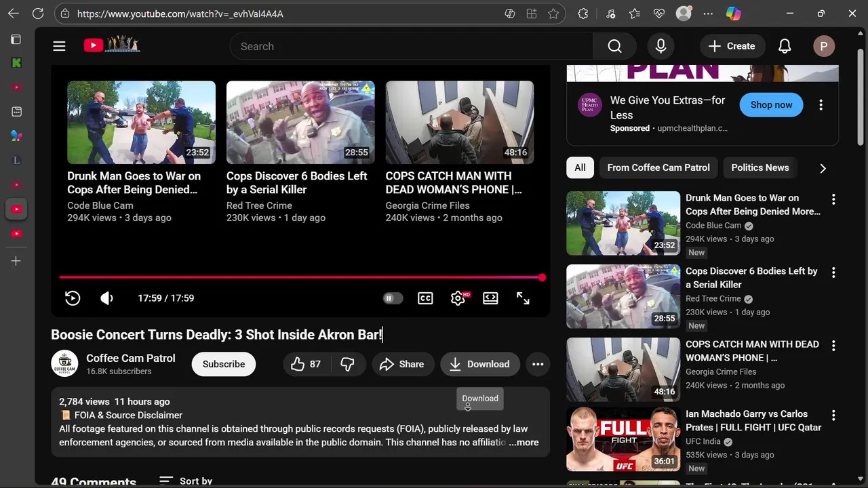The width and height of the screenshot is (868, 488).
Task: Select the All filter chip
Action: click(580, 167)
